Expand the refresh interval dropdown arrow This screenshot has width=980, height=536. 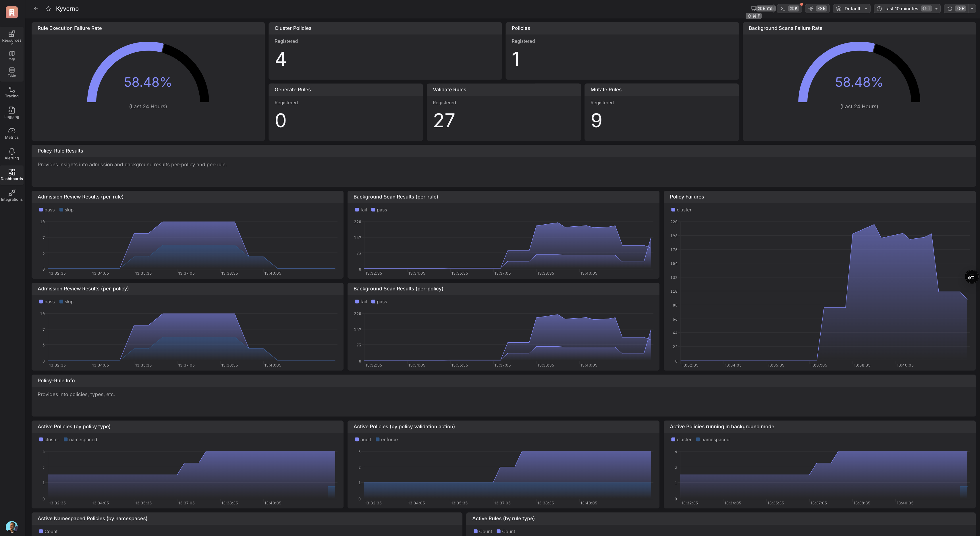[x=972, y=9]
